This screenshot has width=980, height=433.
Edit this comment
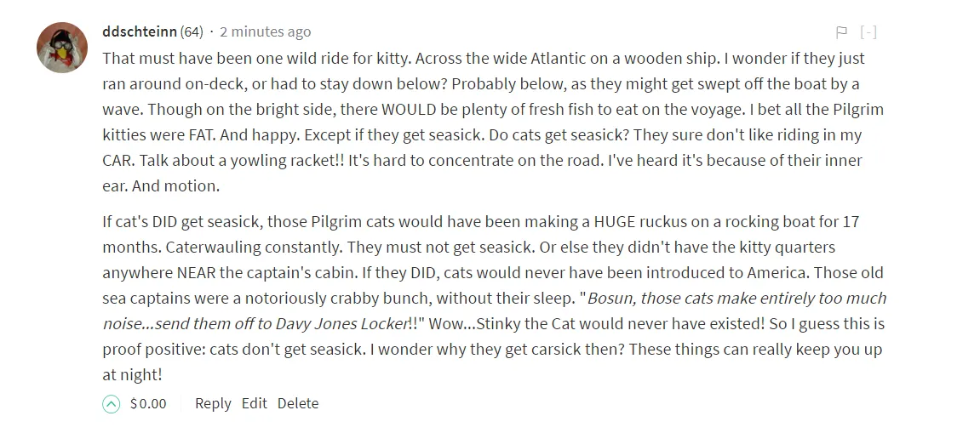tap(255, 403)
